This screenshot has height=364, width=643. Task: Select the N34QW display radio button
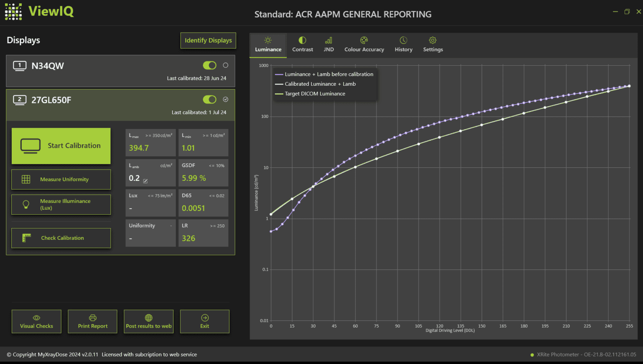coord(226,65)
